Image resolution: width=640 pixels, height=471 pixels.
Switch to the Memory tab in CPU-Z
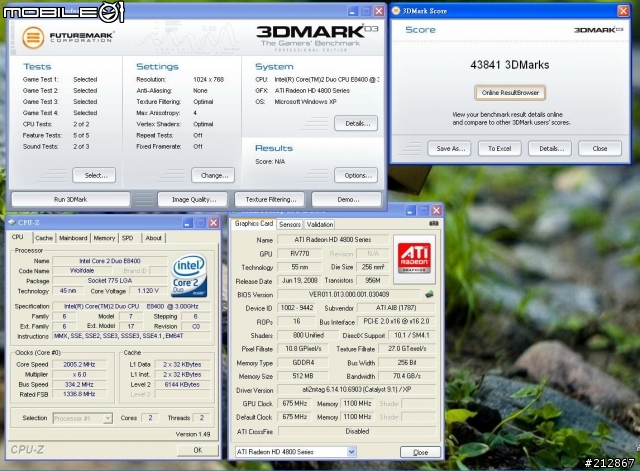(x=104, y=238)
